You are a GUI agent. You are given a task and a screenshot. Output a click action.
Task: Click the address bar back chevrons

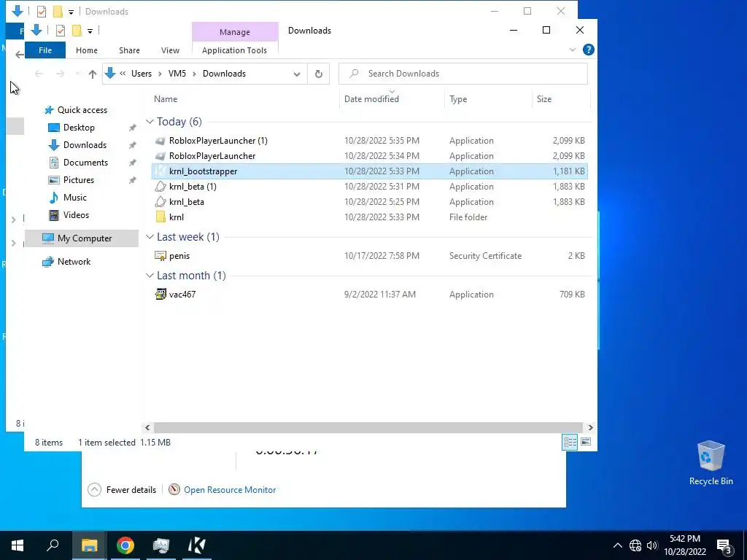point(123,74)
